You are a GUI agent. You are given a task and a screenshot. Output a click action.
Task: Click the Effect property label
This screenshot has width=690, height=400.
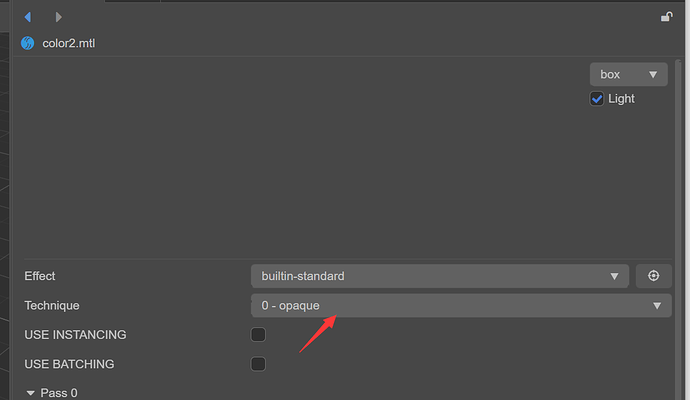(x=40, y=276)
